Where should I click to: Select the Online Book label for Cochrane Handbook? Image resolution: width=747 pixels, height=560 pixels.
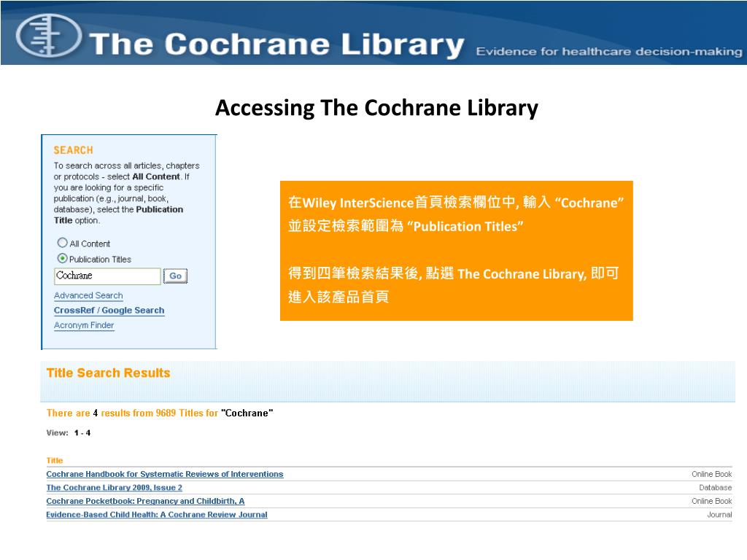[711, 473]
